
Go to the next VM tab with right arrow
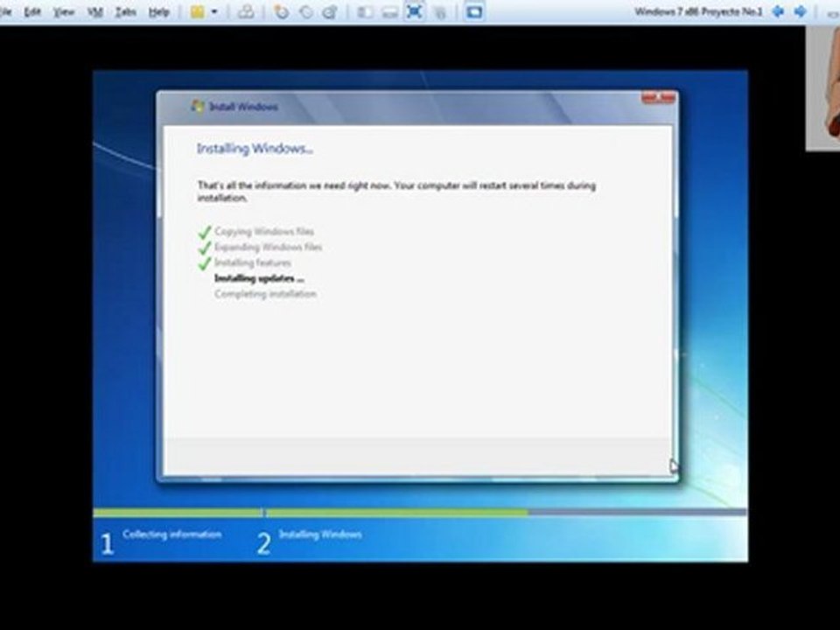pyautogui.click(x=800, y=11)
